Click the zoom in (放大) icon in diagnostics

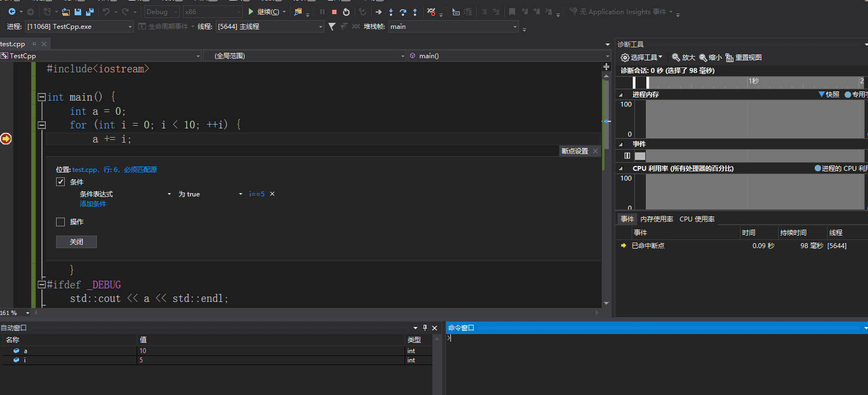676,57
